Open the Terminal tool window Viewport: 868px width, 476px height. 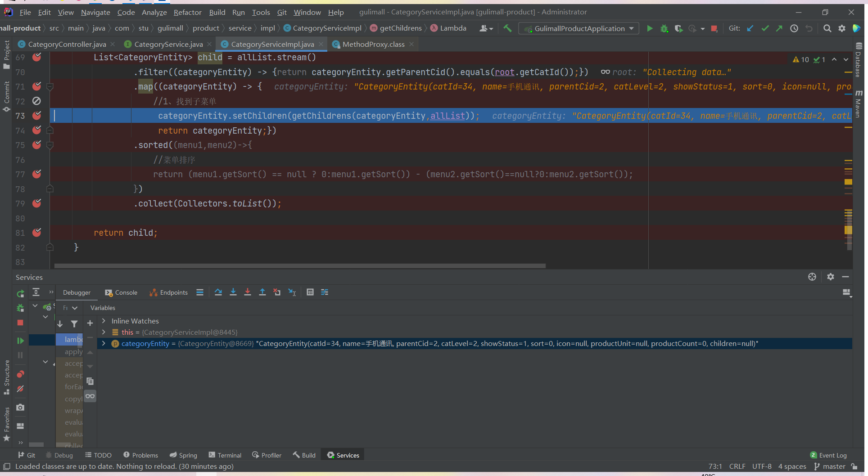[x=225, y=455]
